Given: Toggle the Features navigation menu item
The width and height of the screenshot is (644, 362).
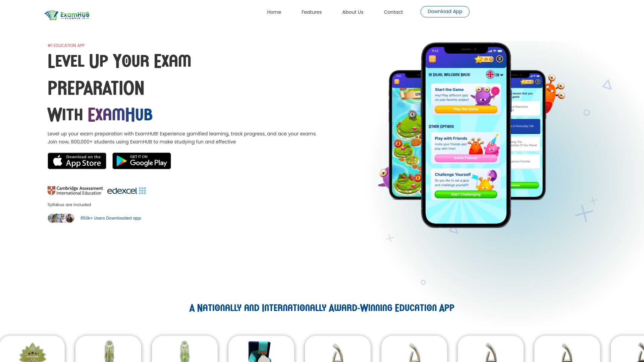Looking at the screenshot, I should click(x=312, y=12).
